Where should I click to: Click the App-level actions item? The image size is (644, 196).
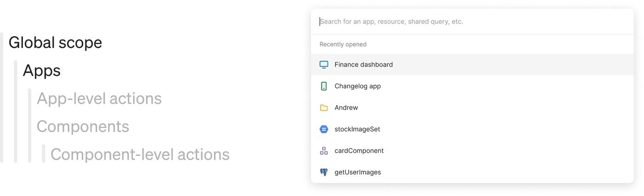click(99, 98)
